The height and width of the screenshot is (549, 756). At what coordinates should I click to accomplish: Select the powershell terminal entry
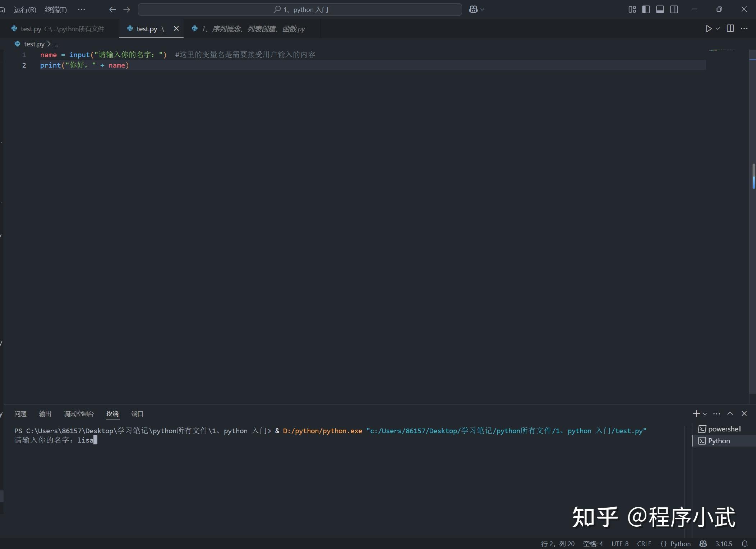coord(724,429)
